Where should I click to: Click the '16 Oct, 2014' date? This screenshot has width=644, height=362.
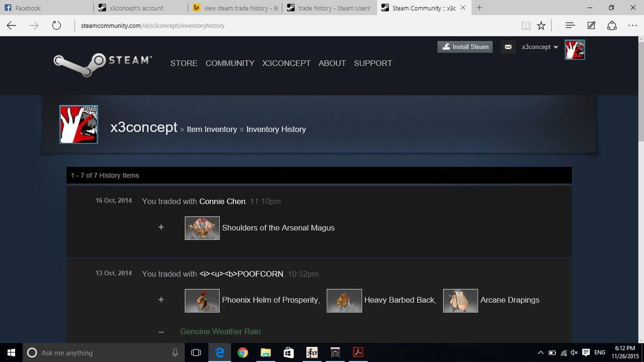[114, 201]
